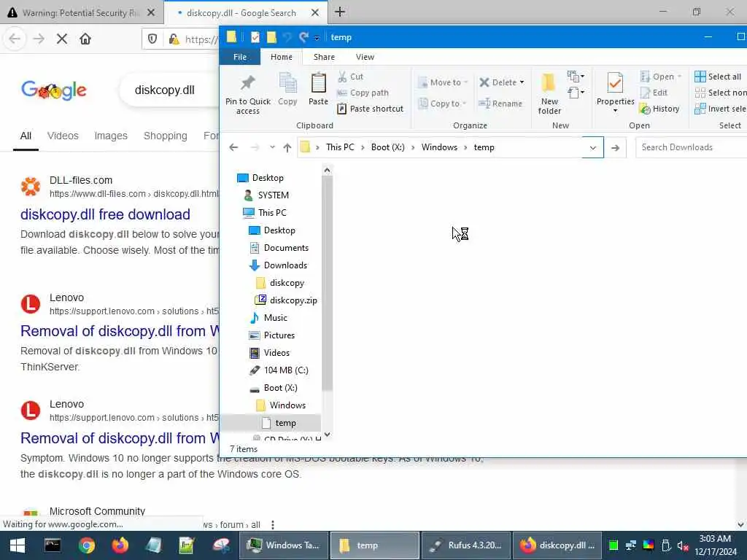Click Explorer back navigation arrow
This screenshot has width=747, height=560.
point(233,147)
